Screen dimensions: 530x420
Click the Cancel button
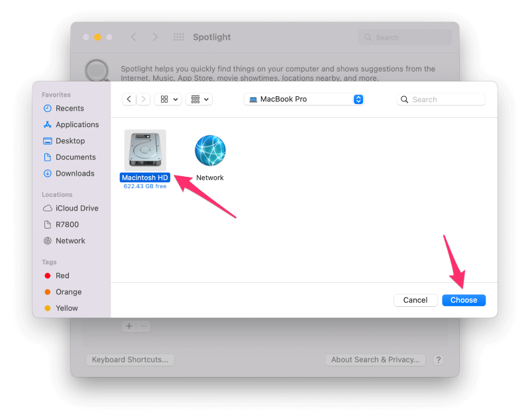415,300
